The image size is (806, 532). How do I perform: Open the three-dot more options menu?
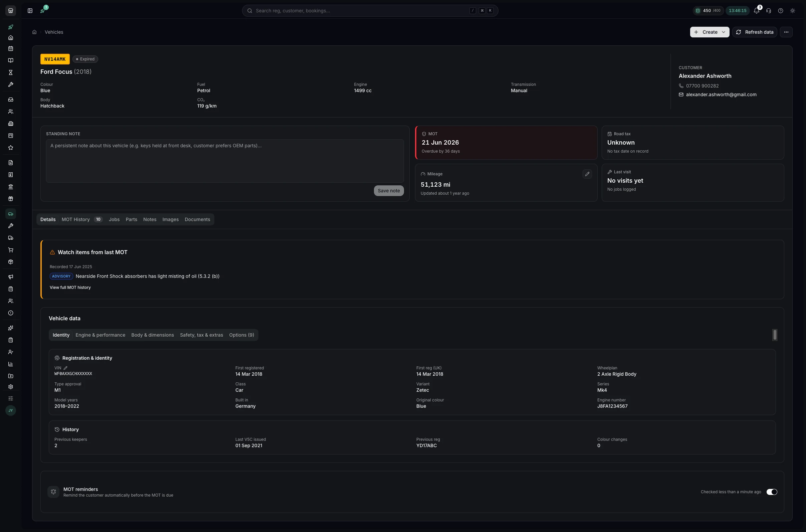[x=786, y=32]
